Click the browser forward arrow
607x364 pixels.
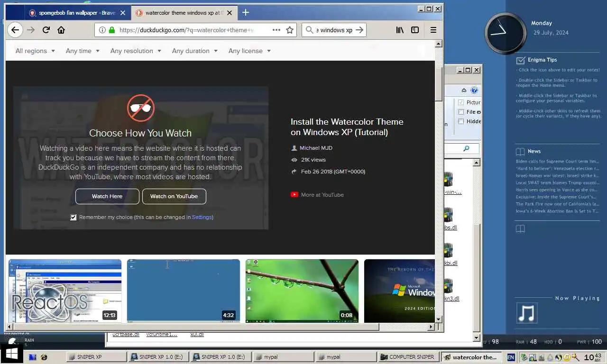point(31,30)
